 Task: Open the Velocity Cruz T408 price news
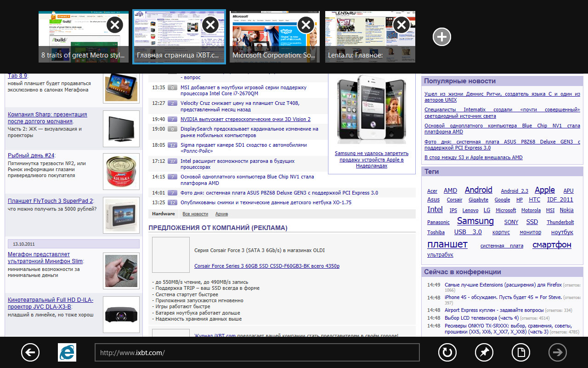click(240, 107)
